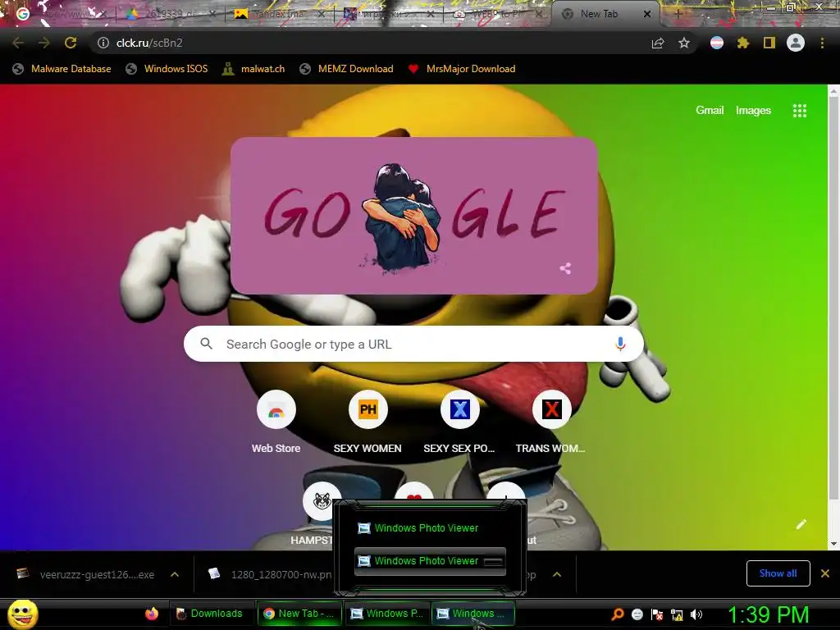The height and width of the screenshot is (630, 840).
Task: Click the forward navigation arrow
Action: click(x=44, y=43)
